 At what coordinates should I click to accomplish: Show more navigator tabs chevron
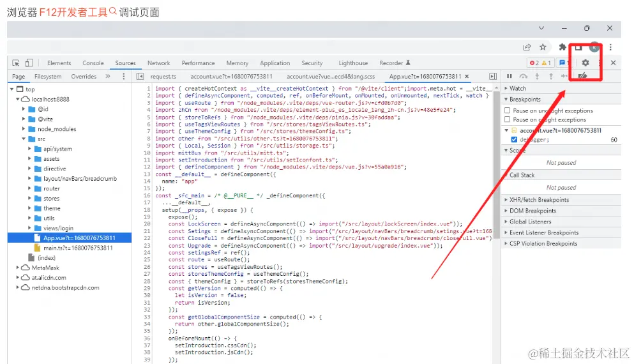(108, 76)
